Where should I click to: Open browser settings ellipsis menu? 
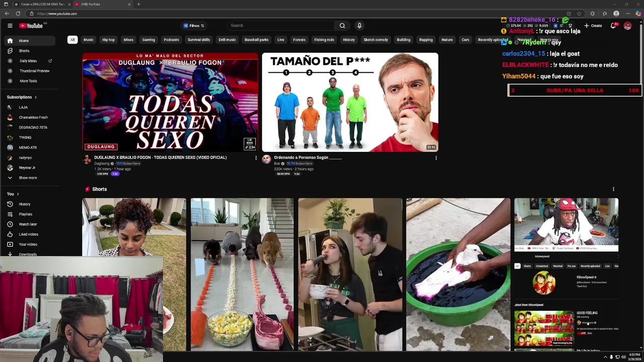click(628, 14)
